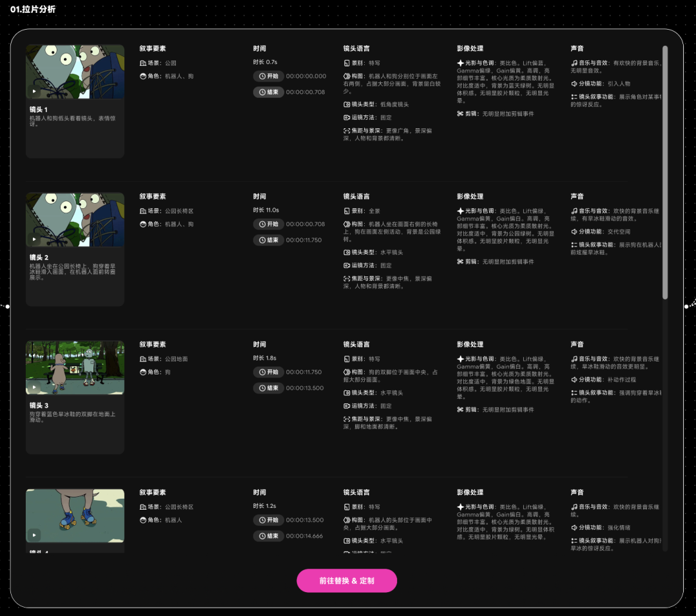Click the 开始 button at 00:00:13.500 in shot 4

pos(269,520)
